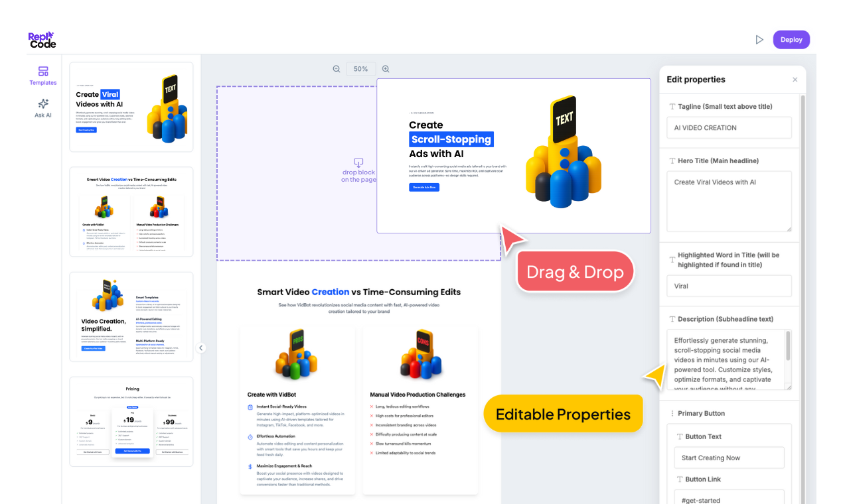The height and width of the screenshot is (504, 843).
Task: Click the Description label text type icon
Action: [x=672, y=319]
